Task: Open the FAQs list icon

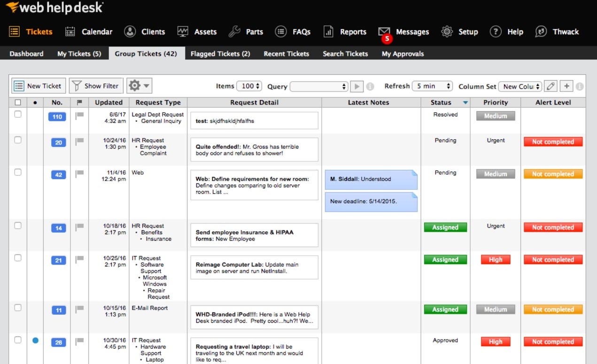Action: tap(281, 32)
